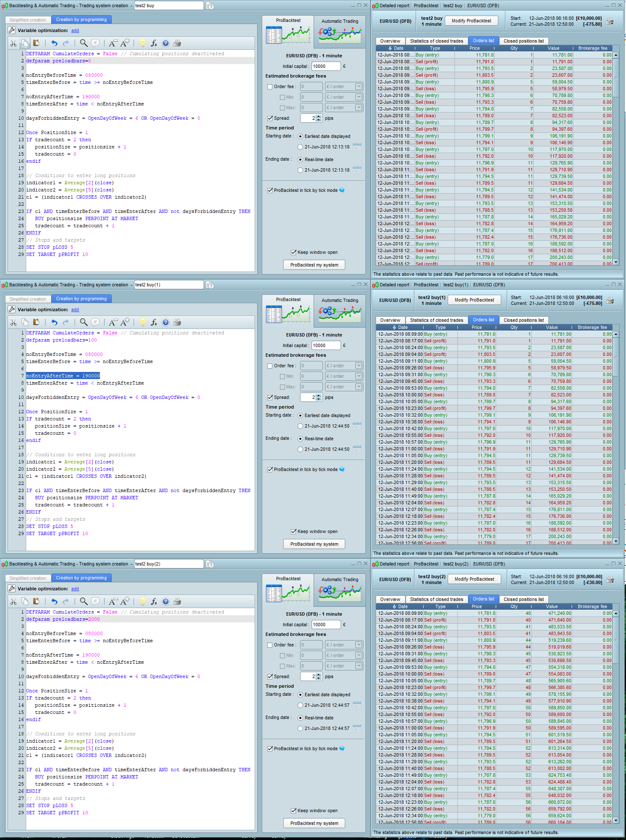Open the Overview tab in top test2 buy report
The width and height of the screenshot is (626, 840).
(390, 41)
